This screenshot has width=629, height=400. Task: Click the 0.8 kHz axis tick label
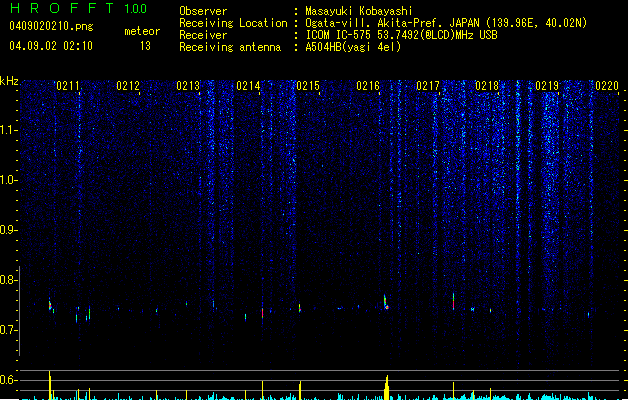tap(8, 280)
